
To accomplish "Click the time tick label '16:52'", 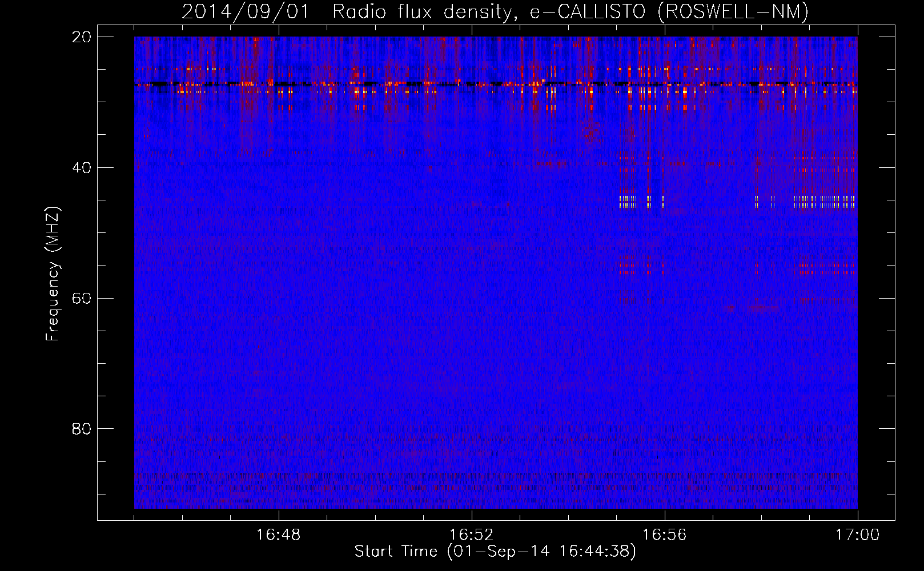I will (471, 535).
